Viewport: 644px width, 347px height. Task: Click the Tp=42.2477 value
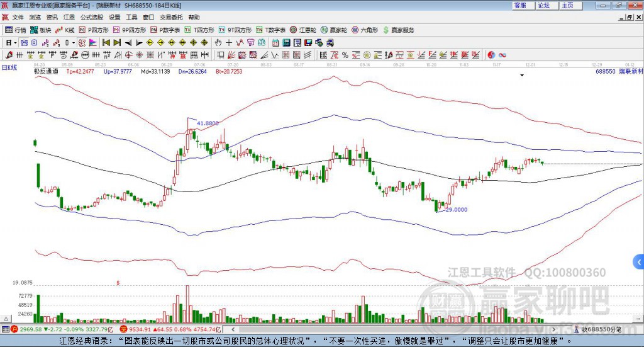(80, 71)
